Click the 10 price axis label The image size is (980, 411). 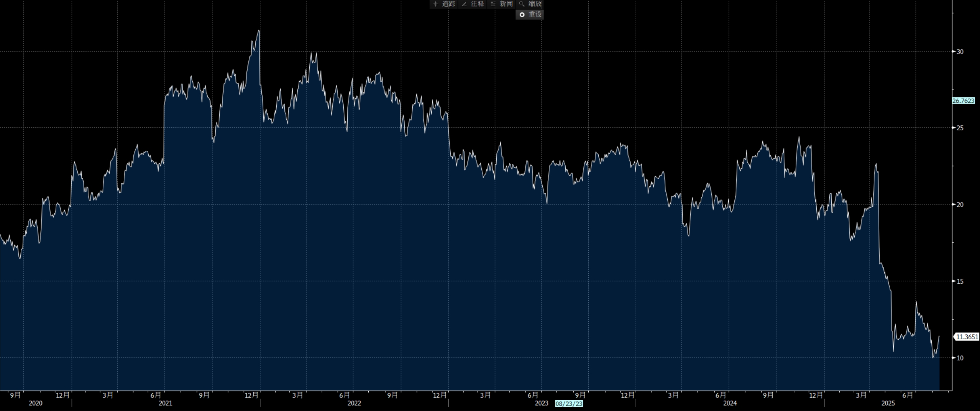960,358
